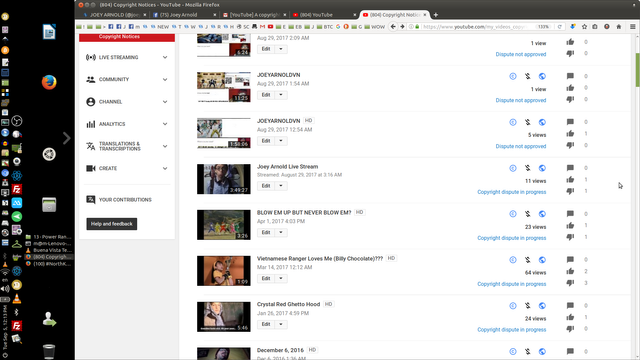The width and height of the screenshot is (640, 360).
Task: Click the Your Contributions icon
Action: pos(91,200)
